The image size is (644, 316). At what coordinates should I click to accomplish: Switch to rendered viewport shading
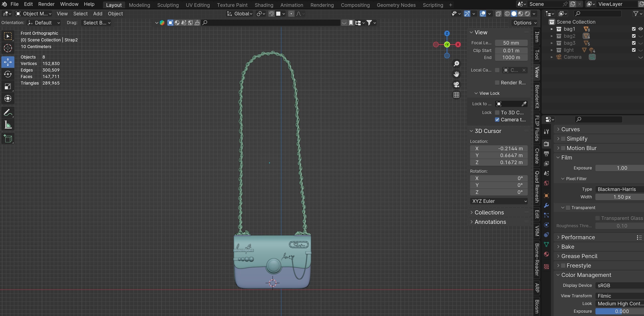coord(527,14)
